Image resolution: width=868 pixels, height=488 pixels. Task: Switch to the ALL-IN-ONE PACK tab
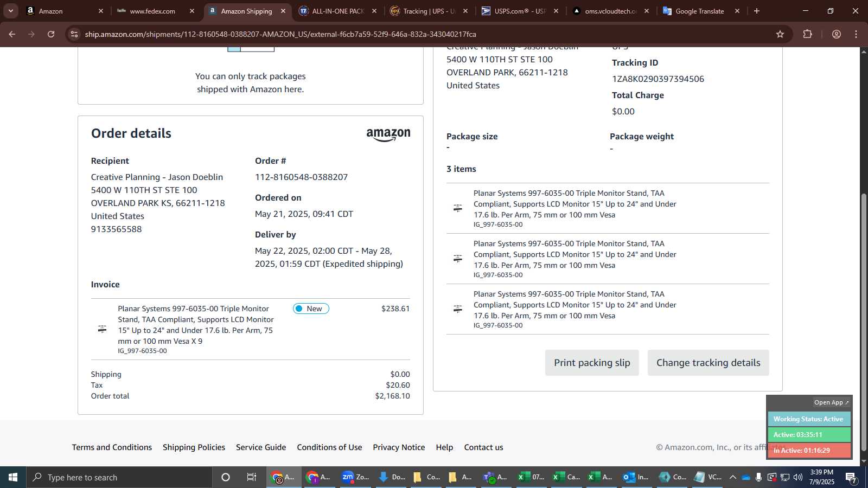click(x=339, y=11)
